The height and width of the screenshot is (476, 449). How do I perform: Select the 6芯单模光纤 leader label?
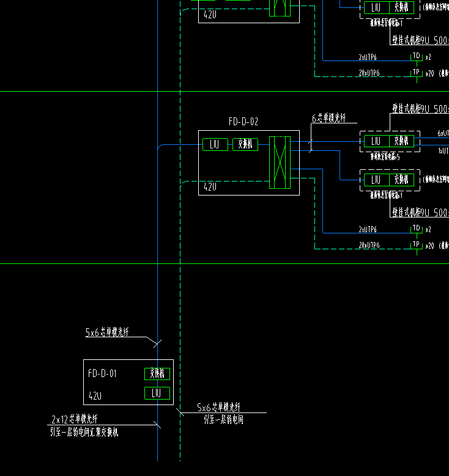pyautogui.click(x=328, y=118)
